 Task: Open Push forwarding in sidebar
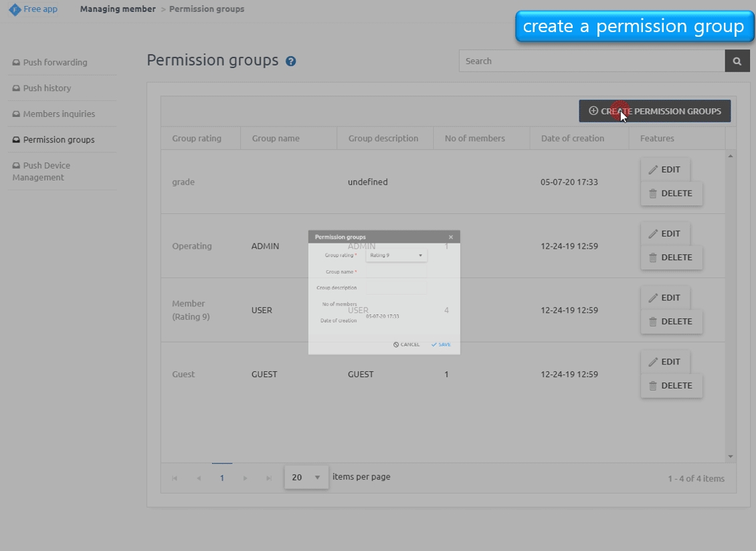click(55, 62)
